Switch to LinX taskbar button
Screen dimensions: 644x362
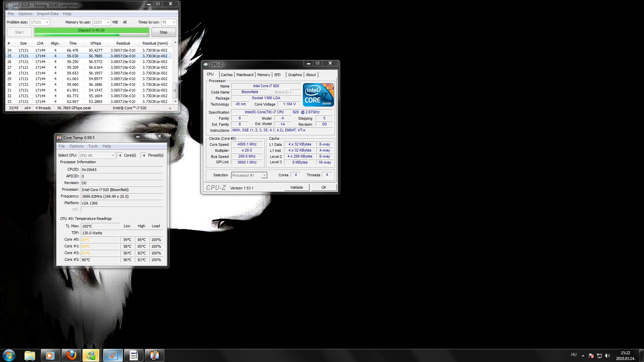pos(113,355)
